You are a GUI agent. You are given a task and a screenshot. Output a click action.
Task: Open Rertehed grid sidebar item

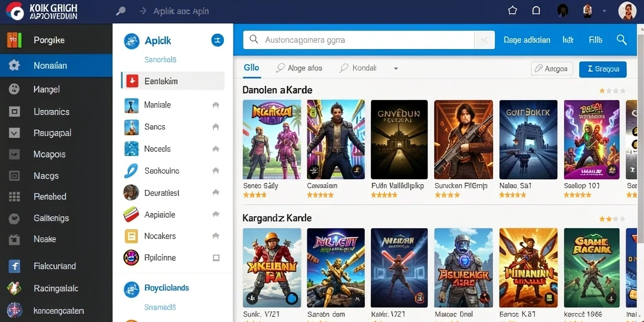click(56, 197)
